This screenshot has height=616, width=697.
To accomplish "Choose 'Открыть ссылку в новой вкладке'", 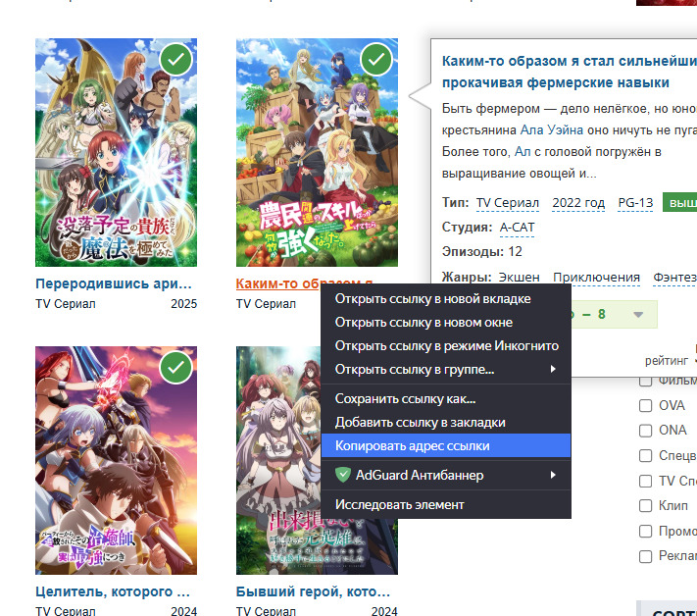I will point(432,298).
